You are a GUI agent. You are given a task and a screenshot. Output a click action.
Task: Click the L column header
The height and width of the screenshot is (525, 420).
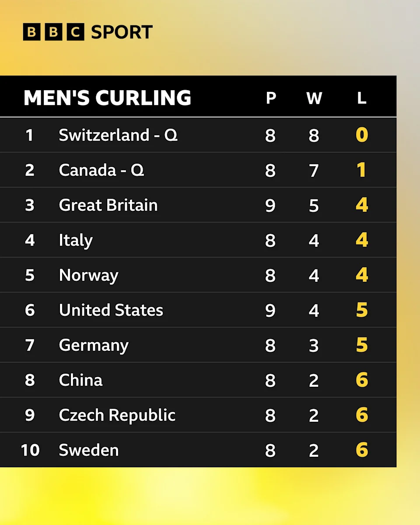click(x=361, y=98)
